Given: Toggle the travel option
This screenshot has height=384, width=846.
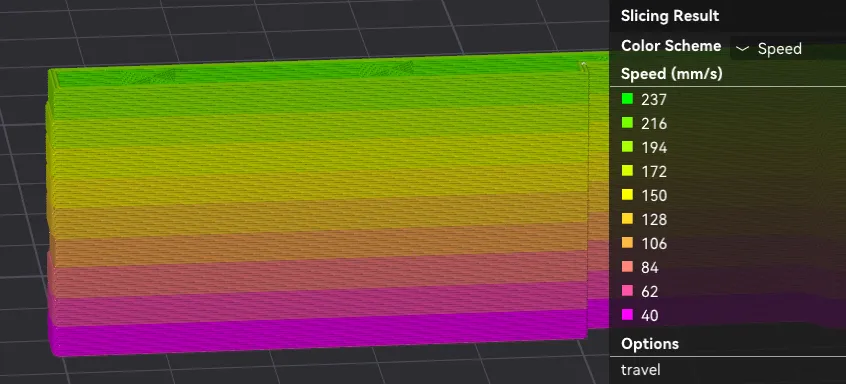Looking at the screenshot, I should [640, 370].
